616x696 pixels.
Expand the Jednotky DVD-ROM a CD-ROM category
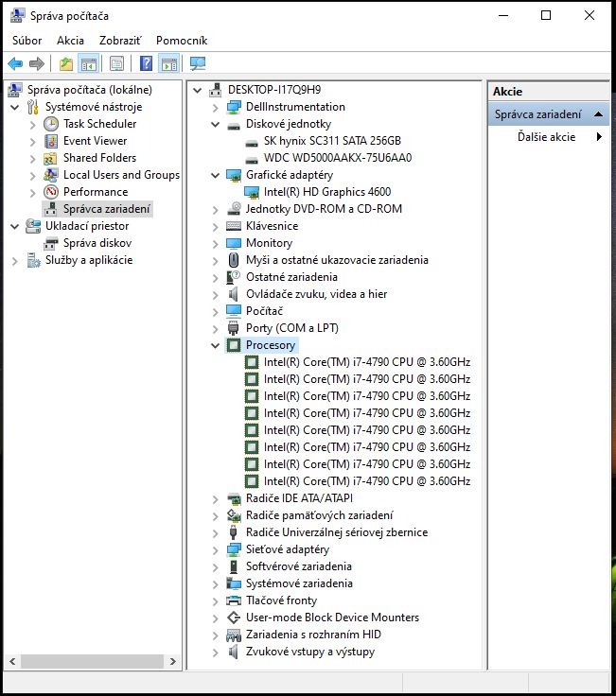click(216, 210)
